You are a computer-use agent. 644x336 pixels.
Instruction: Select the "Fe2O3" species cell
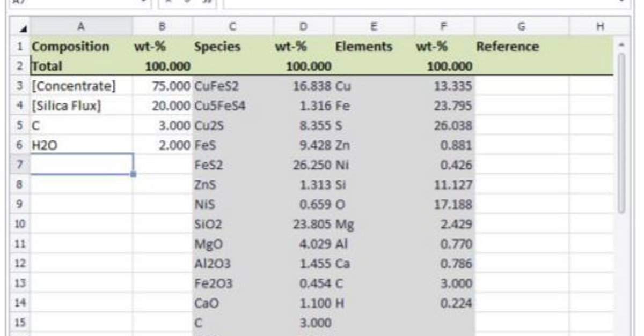233,283
